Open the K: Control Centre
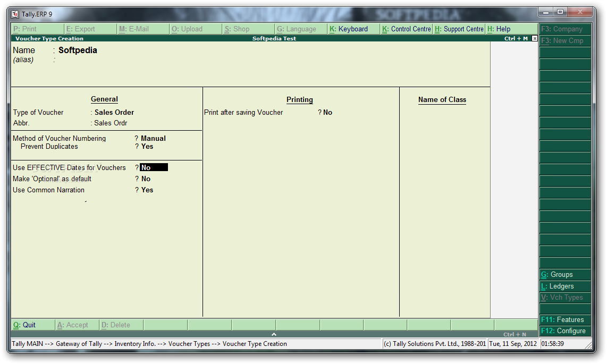 click(407, 29)
